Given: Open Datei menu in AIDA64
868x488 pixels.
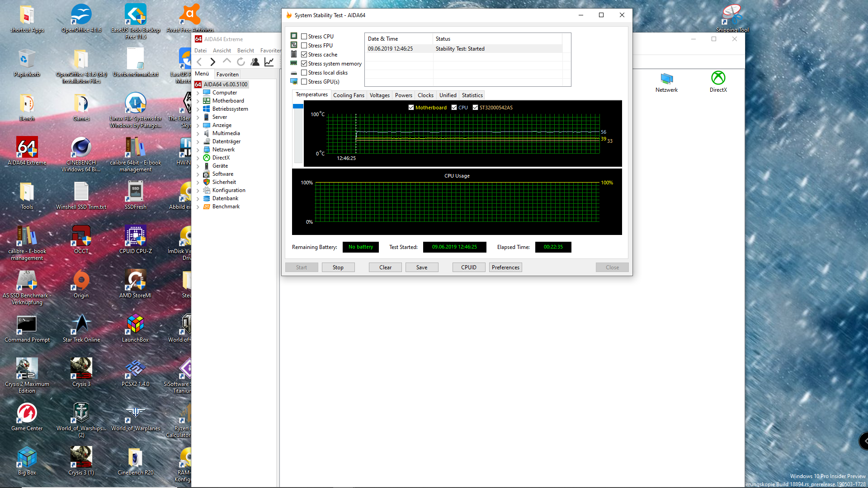Looking at the screenshot, I should 200,51.
